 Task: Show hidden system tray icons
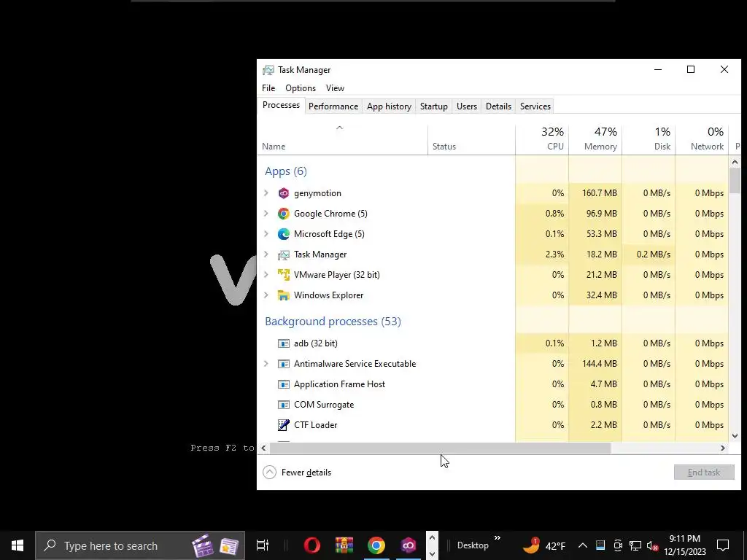click(x=583, y=545)
